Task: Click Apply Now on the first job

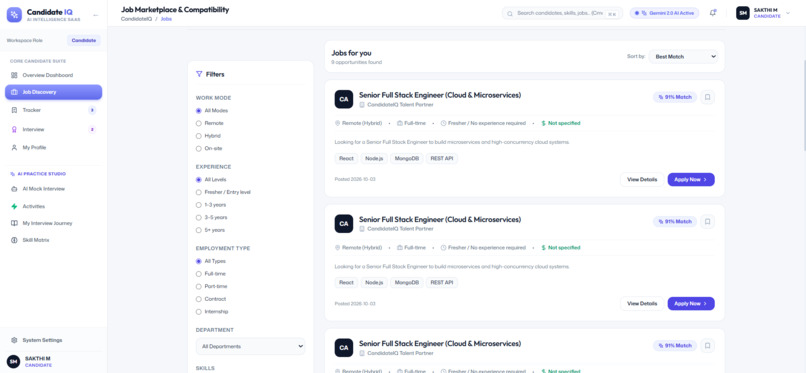Action: point(691,179)
